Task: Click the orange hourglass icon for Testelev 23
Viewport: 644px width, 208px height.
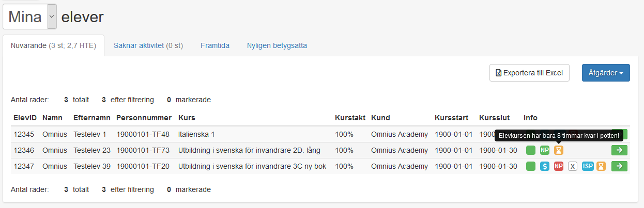Action: 558,151
